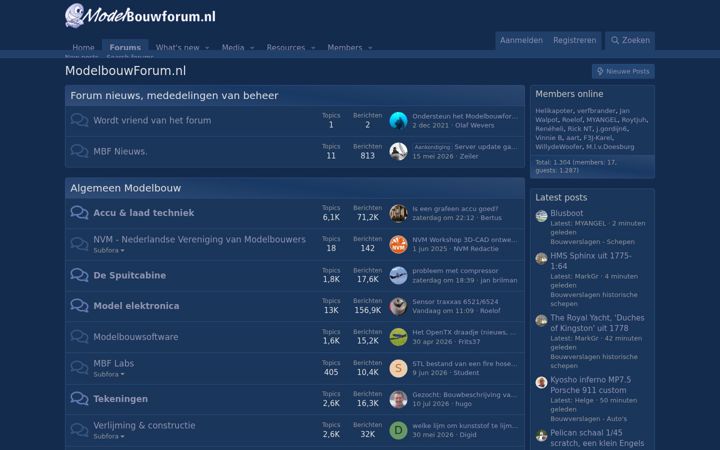
Task: Open 'Wordt vriend van het forum' forum
Action: 152,120
